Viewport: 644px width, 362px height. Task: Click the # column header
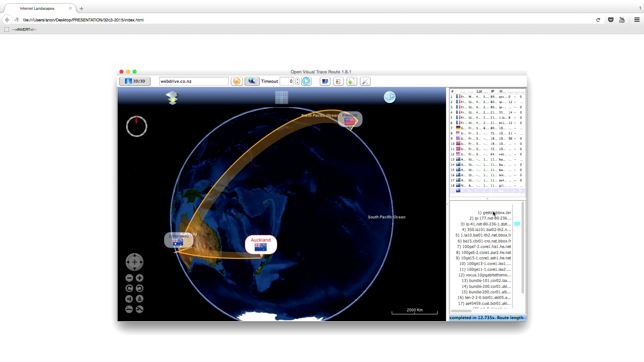pos(452,91)
